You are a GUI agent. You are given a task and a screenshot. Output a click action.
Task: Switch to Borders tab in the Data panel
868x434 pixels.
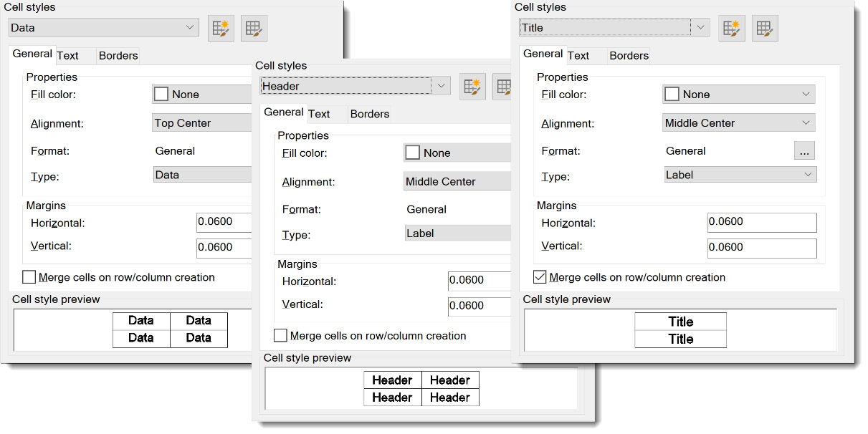pyautogui.click(x=118, y=56)
